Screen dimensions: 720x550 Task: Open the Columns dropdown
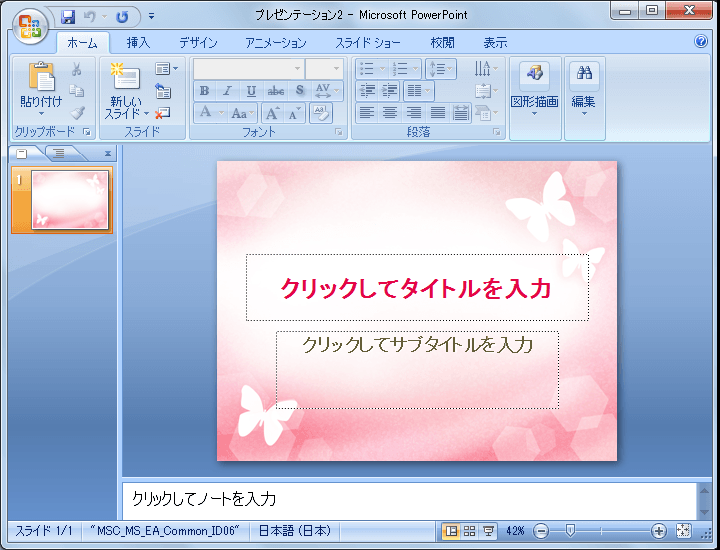419,90
